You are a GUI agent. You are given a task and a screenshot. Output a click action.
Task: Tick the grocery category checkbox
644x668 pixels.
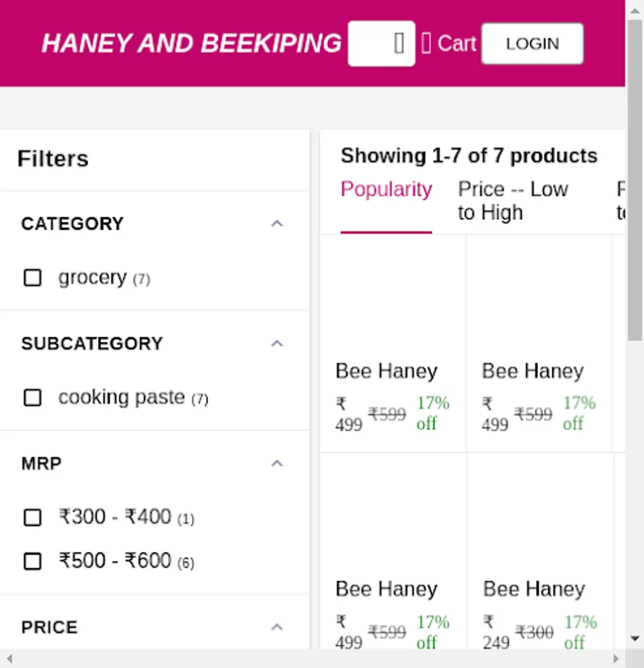(33, 278)
